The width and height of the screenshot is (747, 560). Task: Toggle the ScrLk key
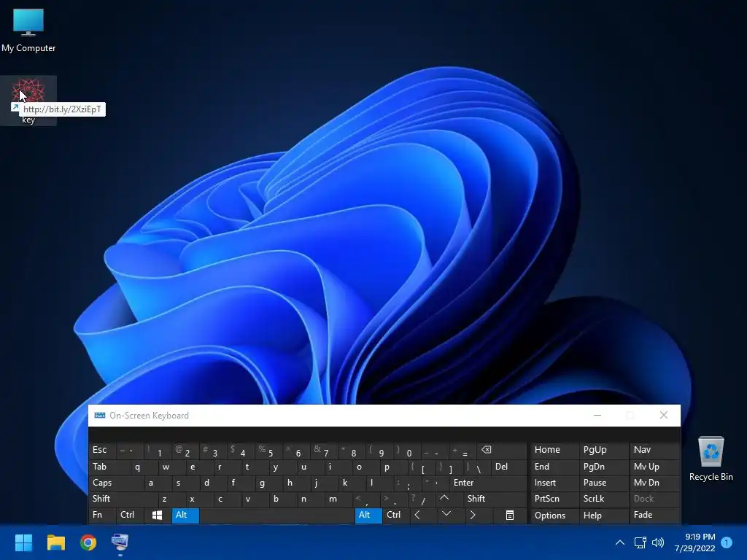pos(603,499)
